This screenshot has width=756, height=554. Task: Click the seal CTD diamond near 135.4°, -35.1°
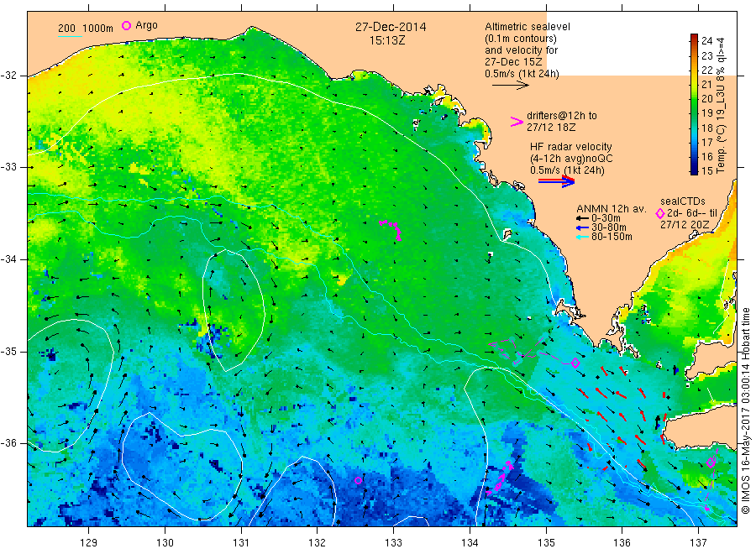click(575, 363)
